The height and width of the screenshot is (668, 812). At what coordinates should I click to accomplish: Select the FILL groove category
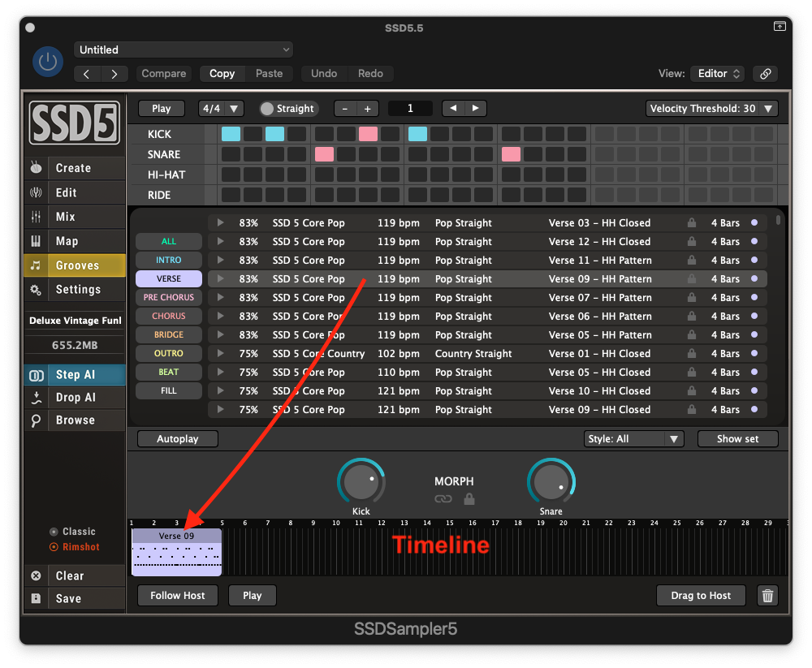tap(169, 390)
